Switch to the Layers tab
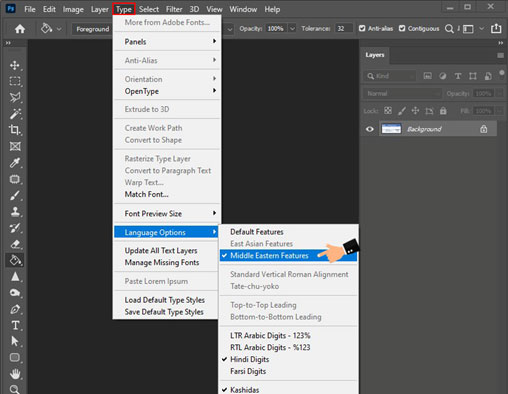Viewport: 508px width, 394px height. tap(375, 55)
